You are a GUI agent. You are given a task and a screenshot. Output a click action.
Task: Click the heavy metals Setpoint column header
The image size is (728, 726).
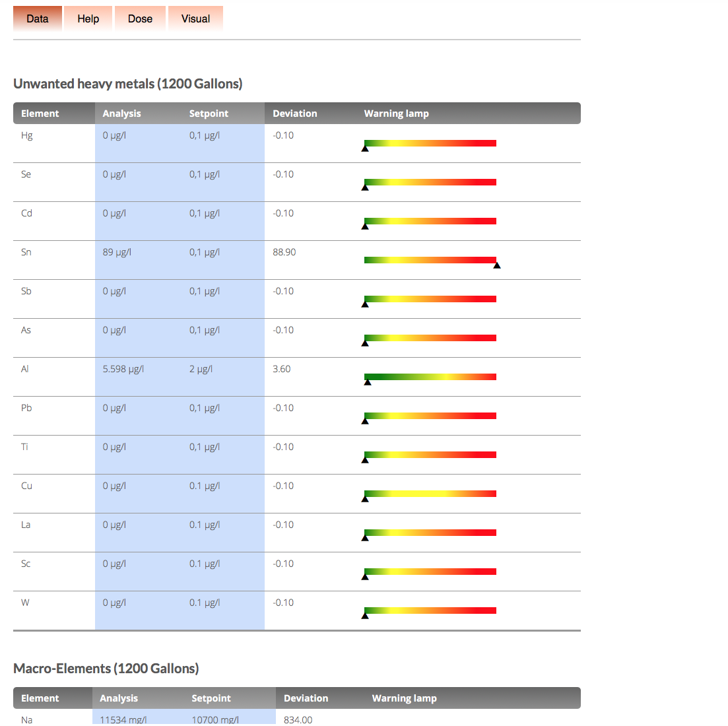pyautogui.click(x=209, y=114)
